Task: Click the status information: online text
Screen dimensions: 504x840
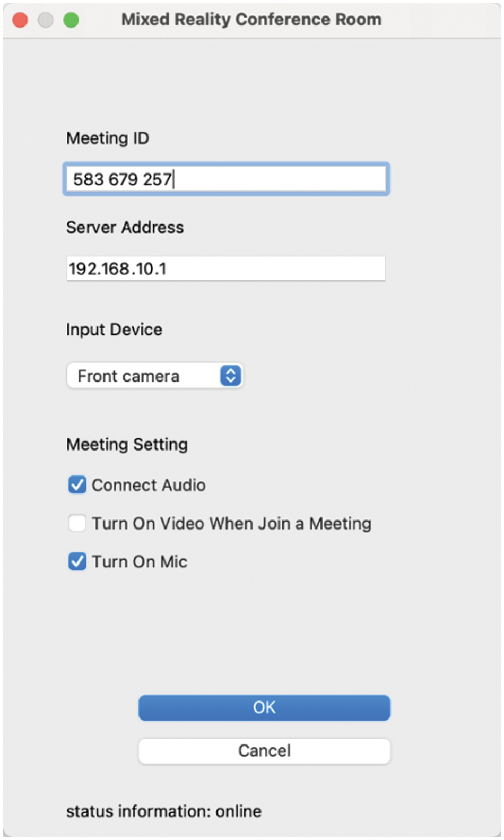Action: point(163,811)
